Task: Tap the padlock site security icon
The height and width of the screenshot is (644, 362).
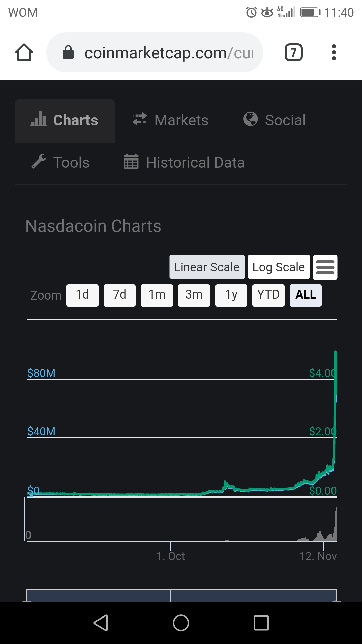Action: [68, 53]
